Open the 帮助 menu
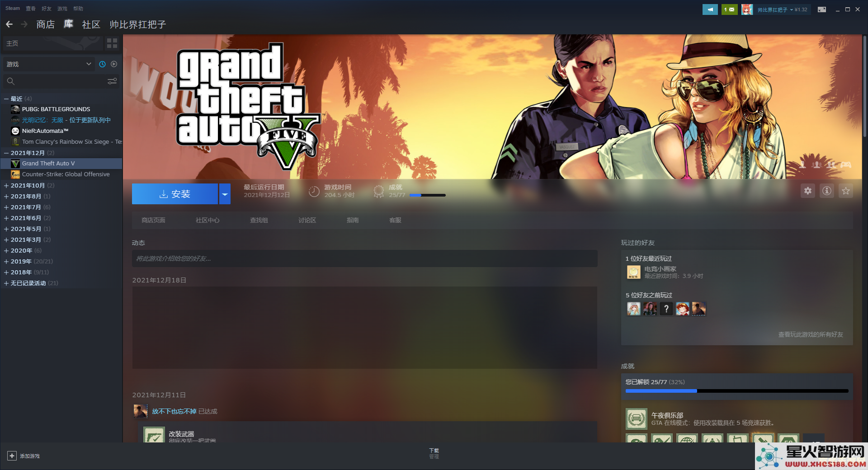868x470 pixels. click(x=78, y=9)
